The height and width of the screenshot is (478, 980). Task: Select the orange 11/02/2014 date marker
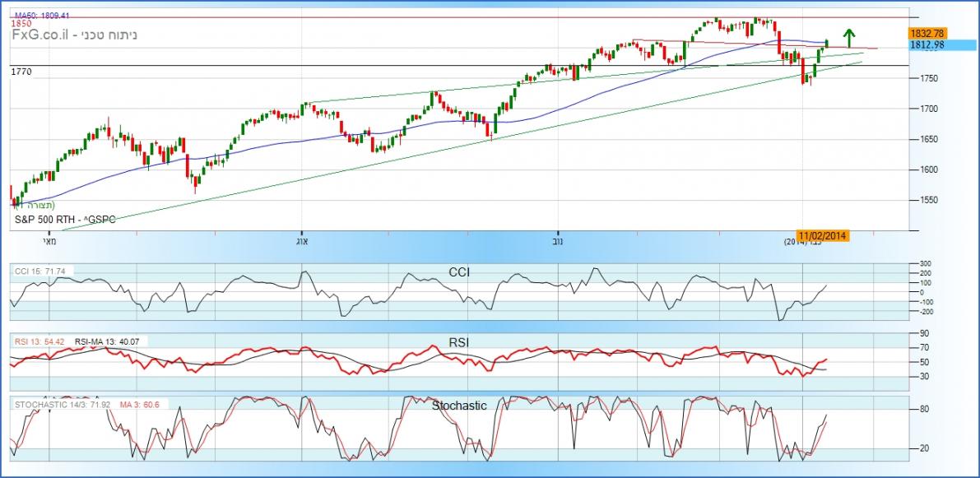pyautogui.click(x=824, y=236)
